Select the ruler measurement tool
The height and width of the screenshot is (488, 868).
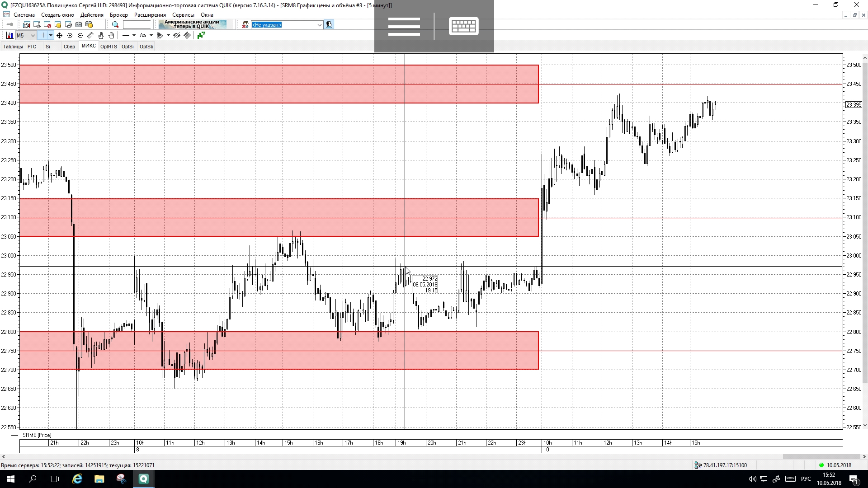pyautogui.click(x=90, y=35)
